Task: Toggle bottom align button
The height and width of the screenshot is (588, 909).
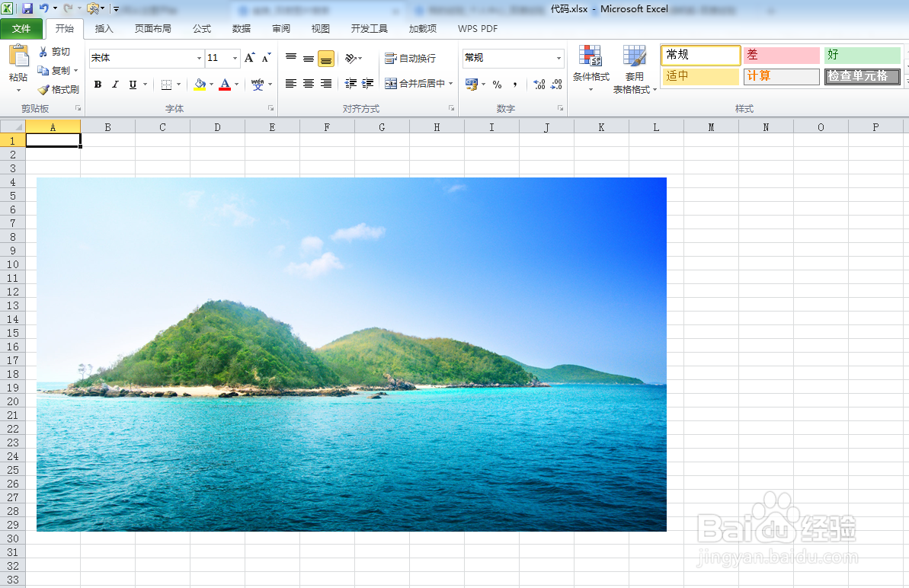Action: [x=326, y=59]
